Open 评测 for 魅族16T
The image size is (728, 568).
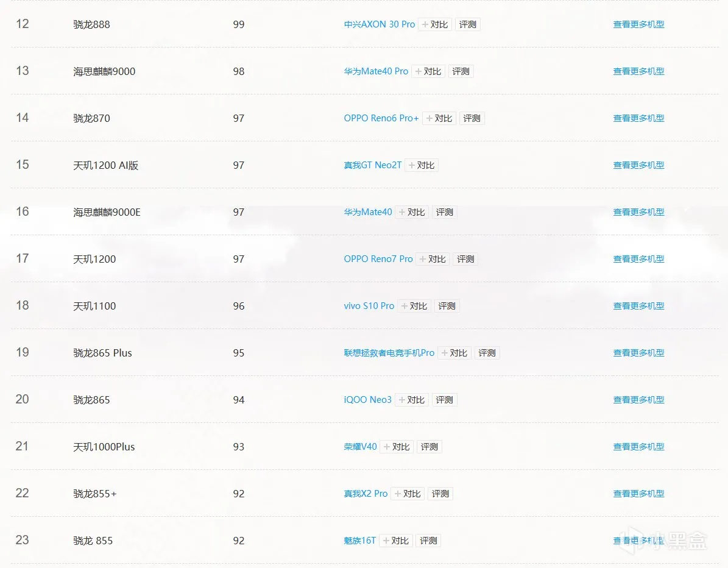pos(428,541)
